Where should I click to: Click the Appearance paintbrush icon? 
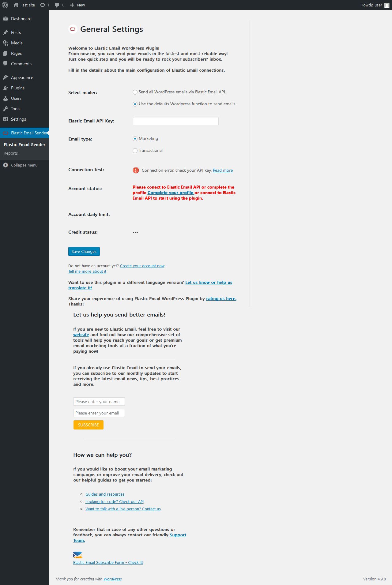tap(6, 77)
